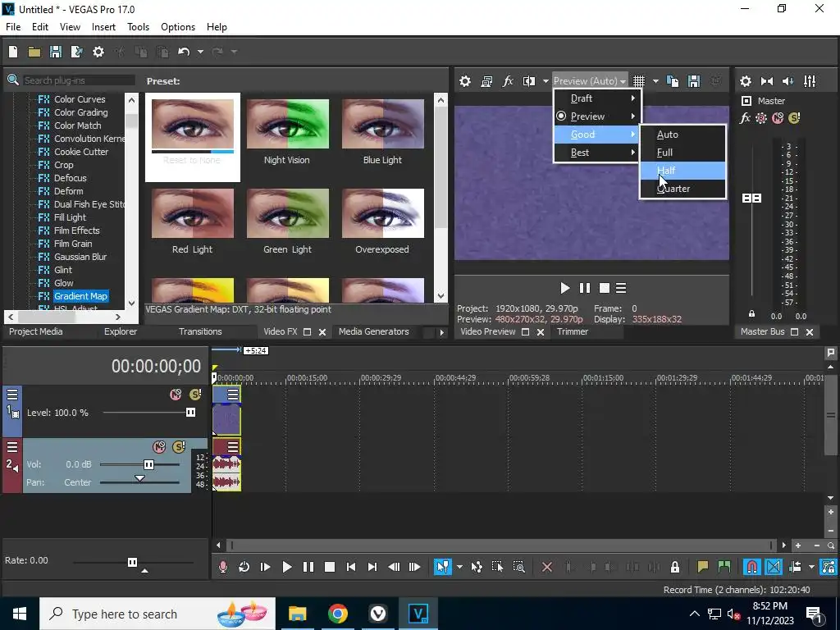
Task: Choose Half in Good submenu
Action: coord(683,171)
